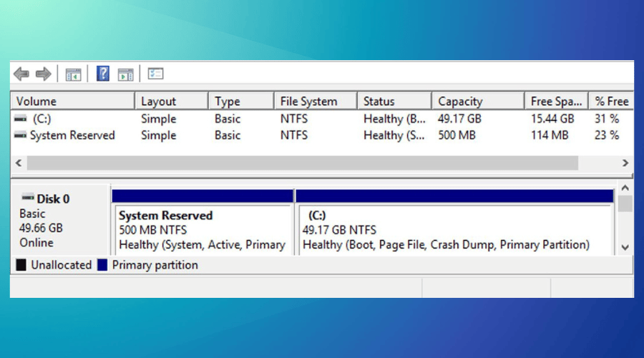Click the Primary partition legend label
The width and height of the screenshot is (644, 358).
pyautogui.click(x=155, y=265)
